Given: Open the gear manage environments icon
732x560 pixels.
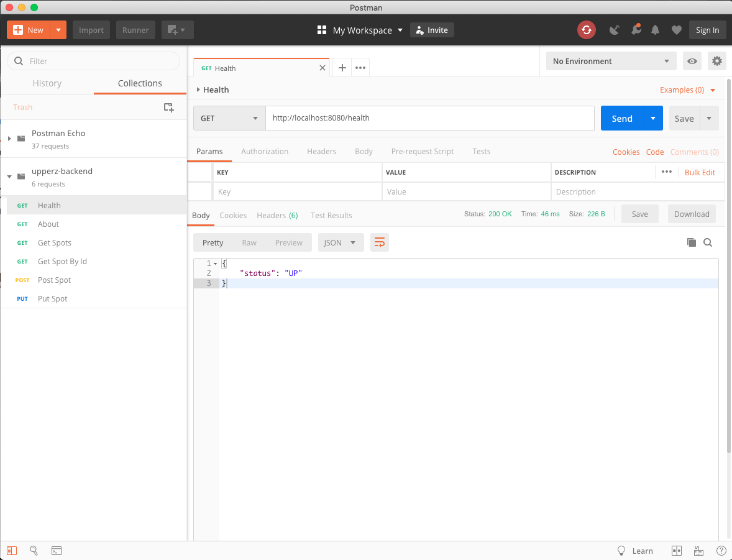Looking at the screenshot, I should pos(717,61).
